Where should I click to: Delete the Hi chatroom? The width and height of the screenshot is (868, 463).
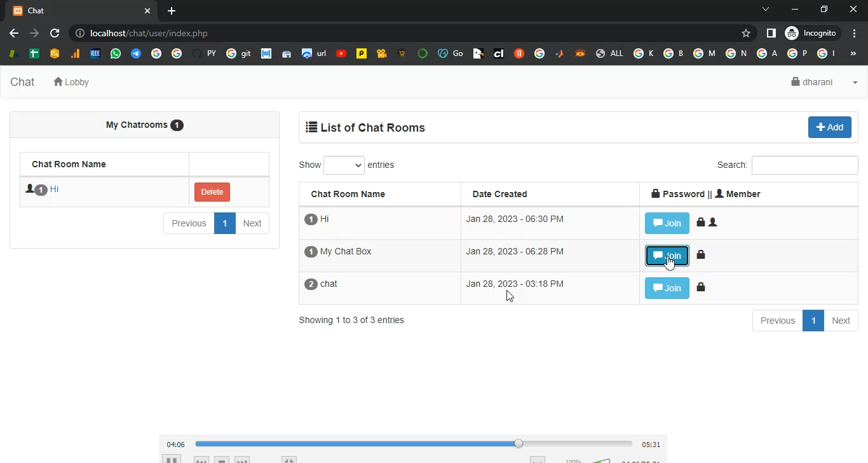pos(212,192)
